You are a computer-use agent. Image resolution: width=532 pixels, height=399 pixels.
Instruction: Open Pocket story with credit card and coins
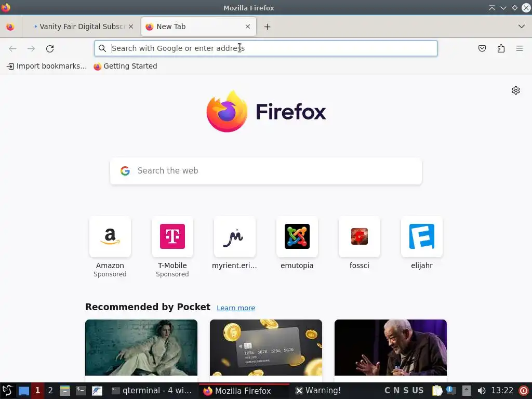click(266, 348)
